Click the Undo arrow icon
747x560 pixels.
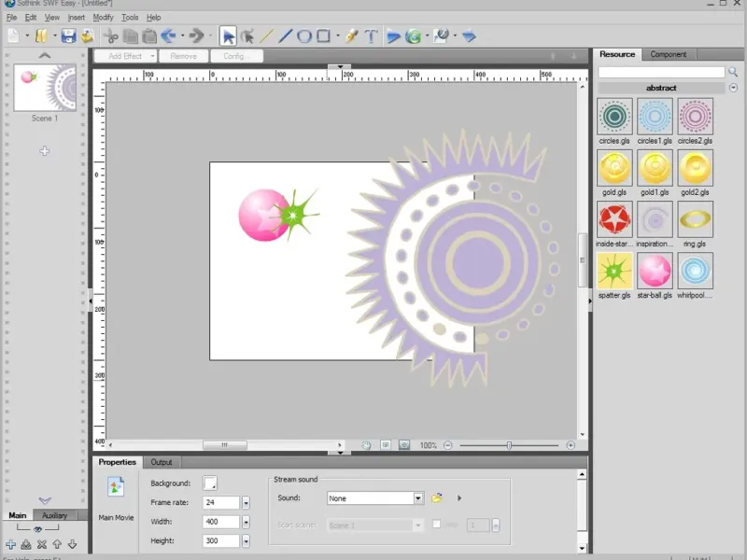pyautogui.click(x=169, y=36)
